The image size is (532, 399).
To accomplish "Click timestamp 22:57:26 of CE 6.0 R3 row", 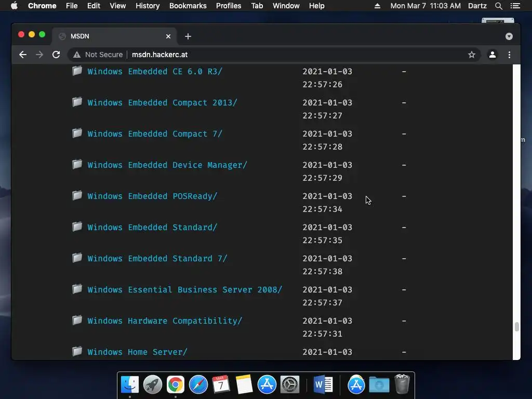I will point(322,85).
